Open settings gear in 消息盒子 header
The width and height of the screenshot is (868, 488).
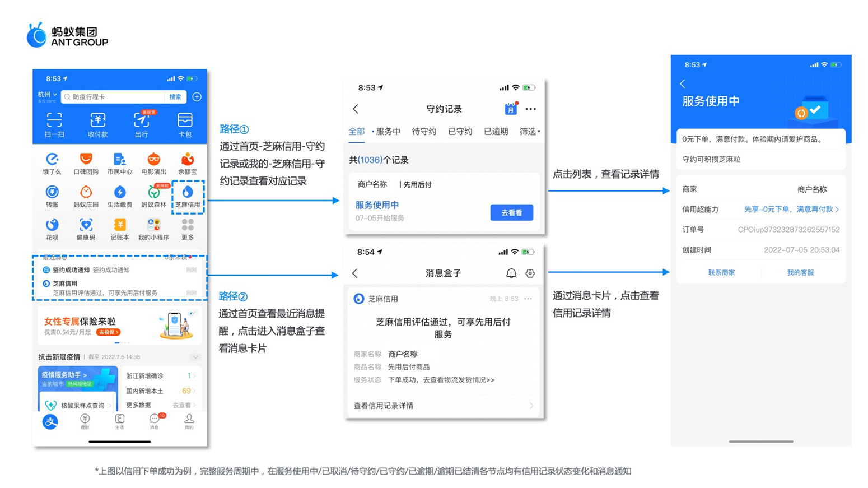point(530,273)
